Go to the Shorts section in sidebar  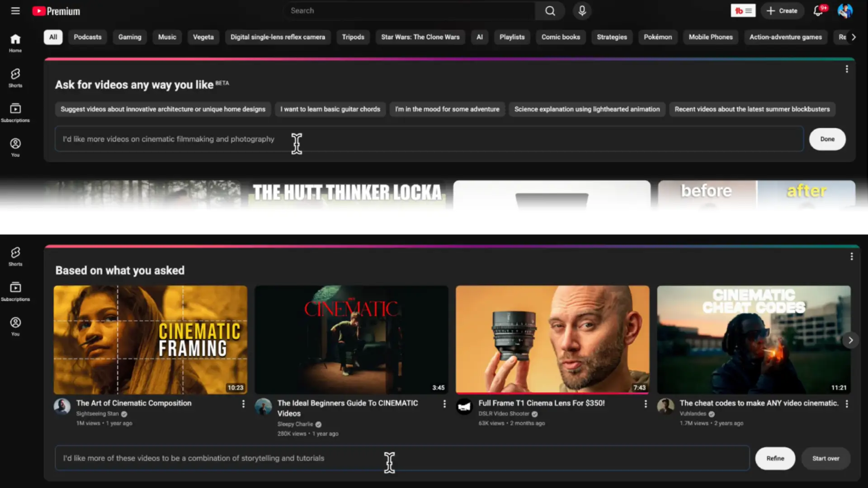(x=15, y=78)
